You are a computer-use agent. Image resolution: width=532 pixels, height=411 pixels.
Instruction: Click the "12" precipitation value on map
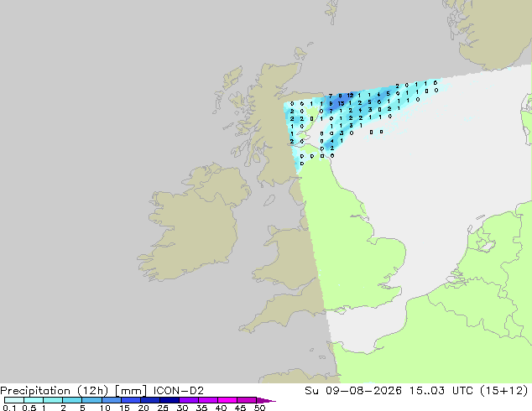[x=351, y=96]
